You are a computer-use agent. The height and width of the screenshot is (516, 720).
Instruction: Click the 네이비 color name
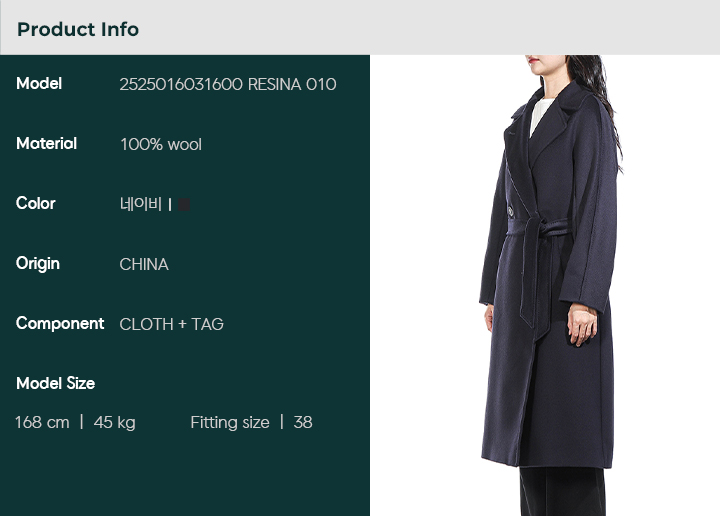tap(141, 204)
